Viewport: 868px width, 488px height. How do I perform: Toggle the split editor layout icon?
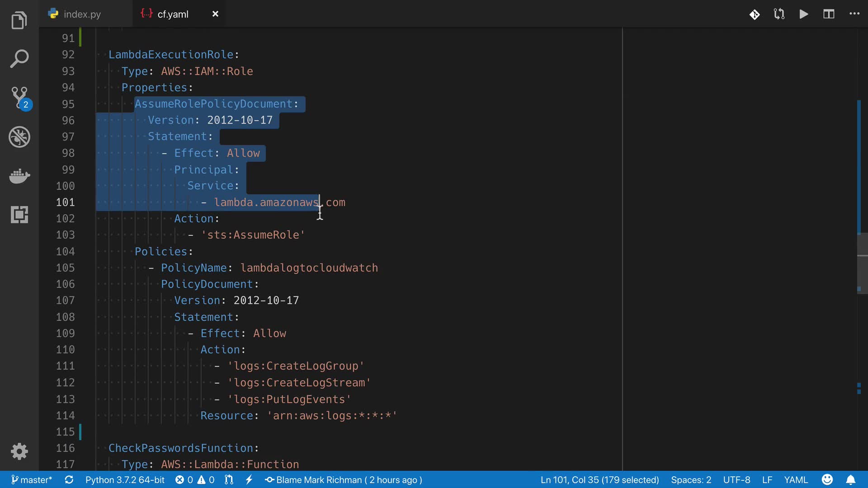[829, 14]
